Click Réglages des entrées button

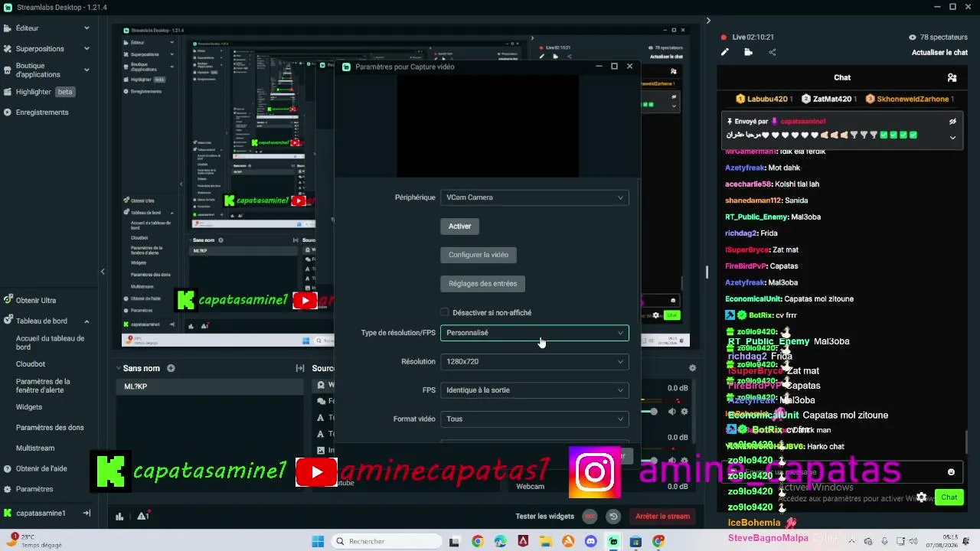pyautogui.click(x=482, y=284)
